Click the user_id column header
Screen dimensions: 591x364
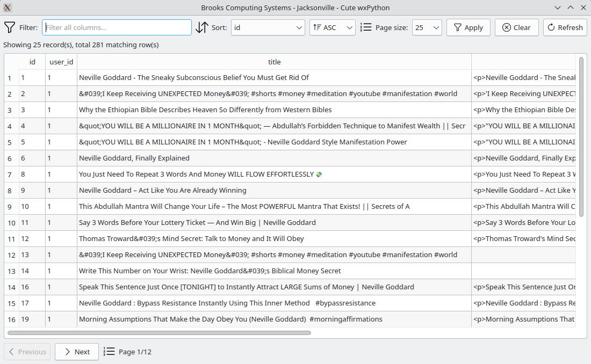click(x=61, y=62)
